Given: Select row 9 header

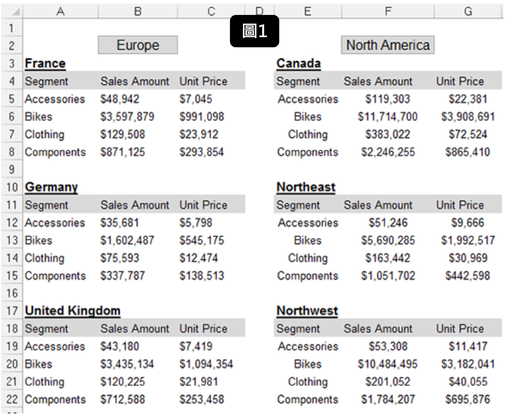Looking at the screenshot, I should [12, 169].
